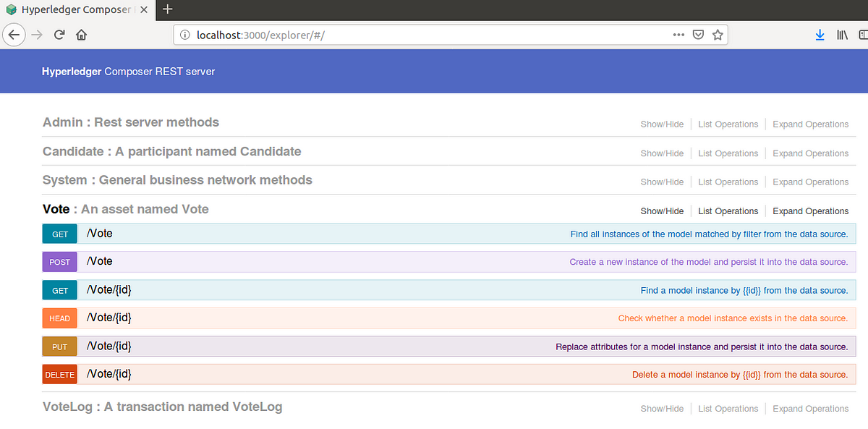Click Expand Operations for Vote section
Screen dimensions: 868x429
(810, 211)
